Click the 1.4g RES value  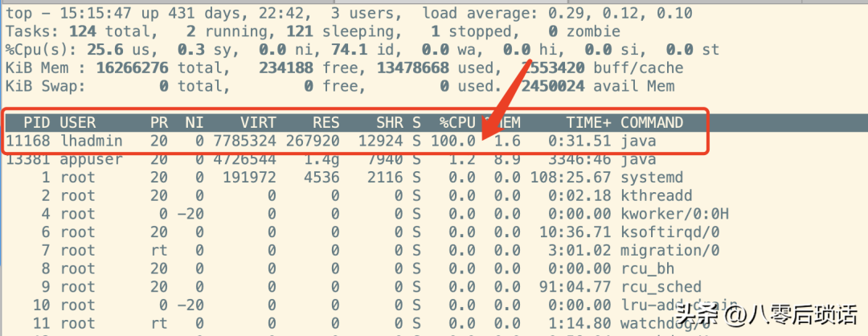(321, 159)
